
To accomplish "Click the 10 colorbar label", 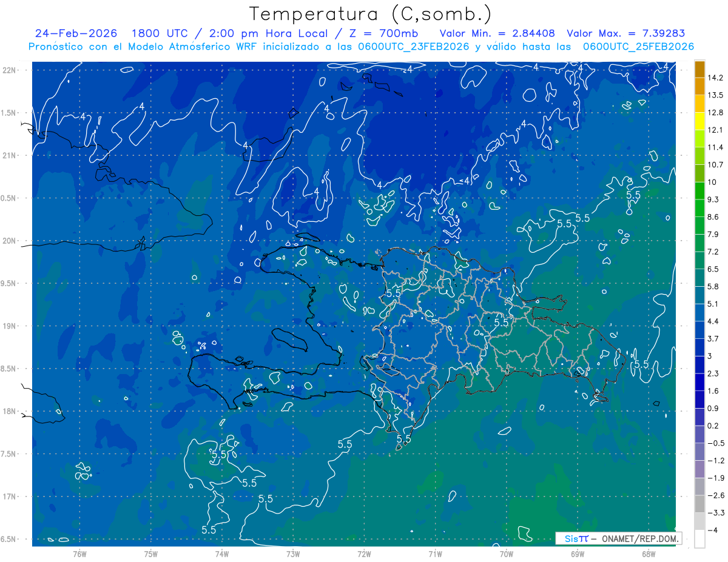I will tap(712, 182).
